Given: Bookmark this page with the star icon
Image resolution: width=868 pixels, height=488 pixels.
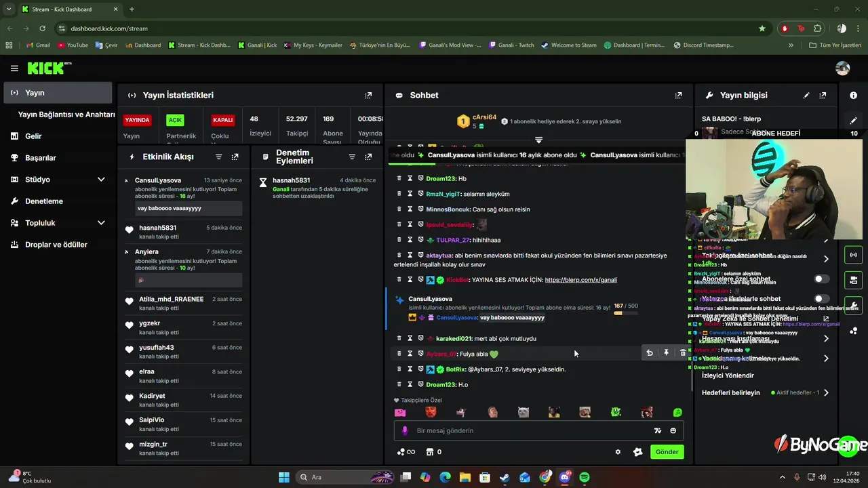Looking at the screenshot, I should tap(762, 28).
